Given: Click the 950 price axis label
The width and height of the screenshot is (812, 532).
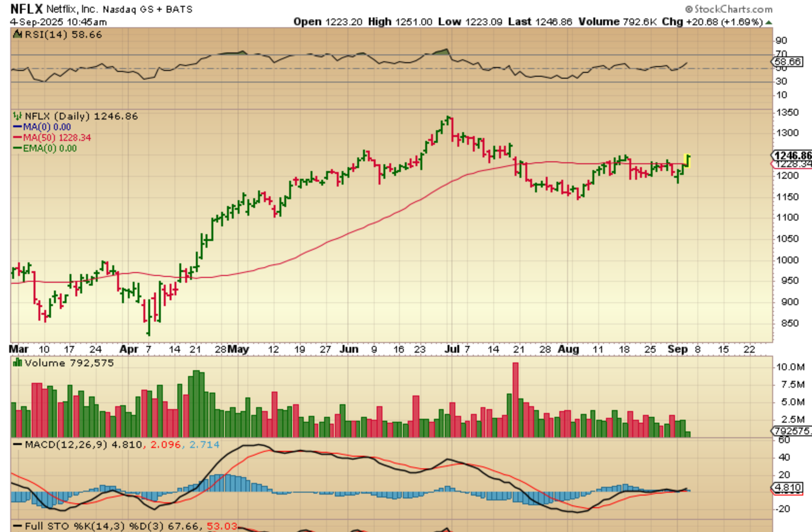Looking at the screenshot, I should [790, 280].
